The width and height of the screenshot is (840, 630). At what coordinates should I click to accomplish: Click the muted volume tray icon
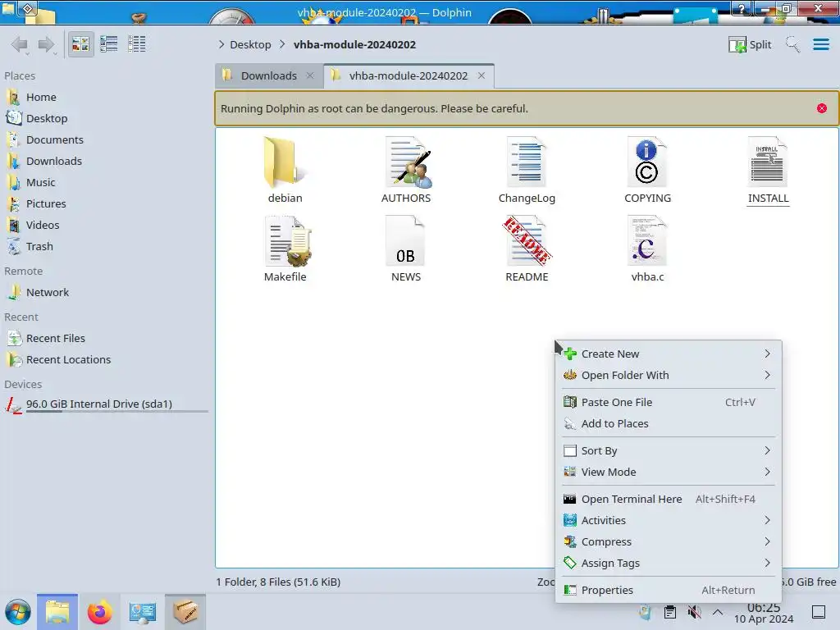pos(694,612)
